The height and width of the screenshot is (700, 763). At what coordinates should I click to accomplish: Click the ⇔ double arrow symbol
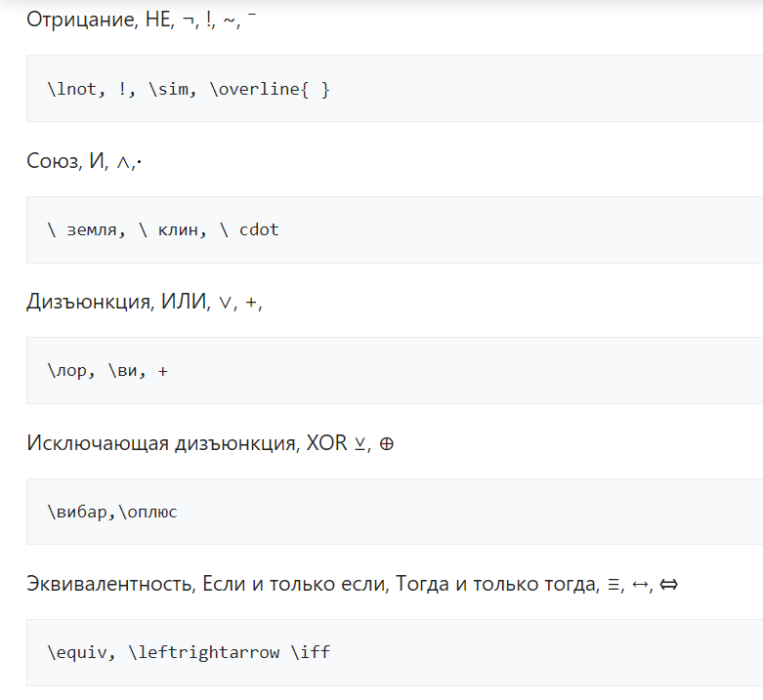[x=668, y=586]
